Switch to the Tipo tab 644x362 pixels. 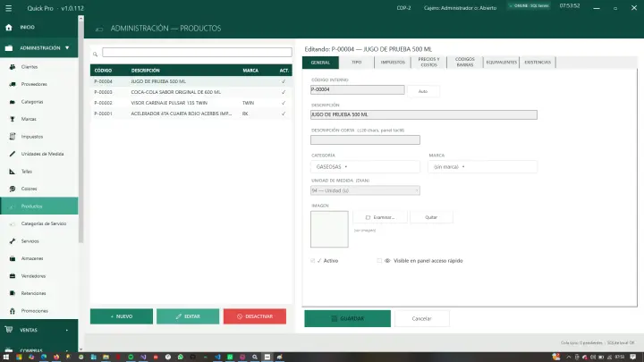357,63
